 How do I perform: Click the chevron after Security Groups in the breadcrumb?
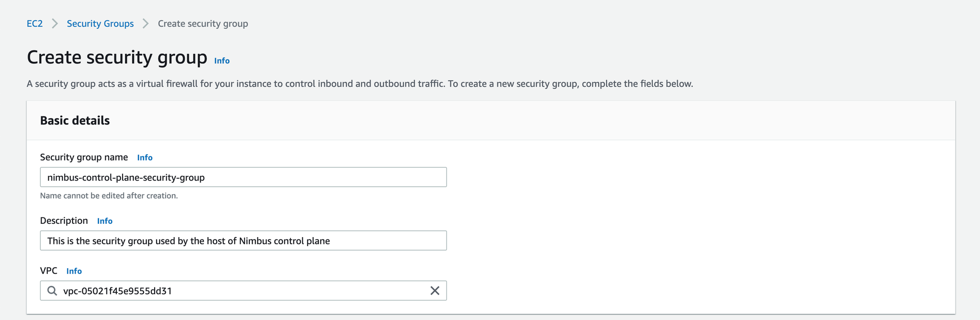point(146,23)
